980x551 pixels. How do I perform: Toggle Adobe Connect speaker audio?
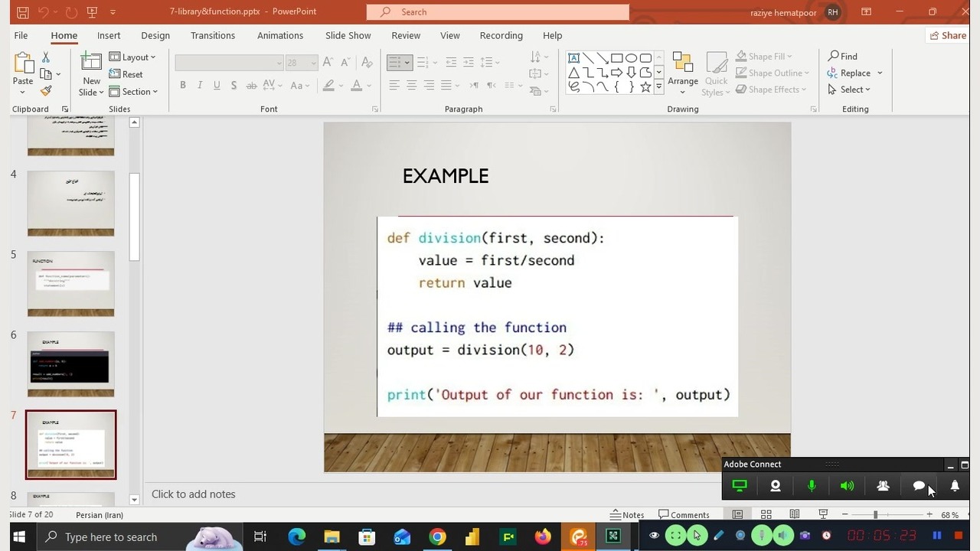click(847, 486)
